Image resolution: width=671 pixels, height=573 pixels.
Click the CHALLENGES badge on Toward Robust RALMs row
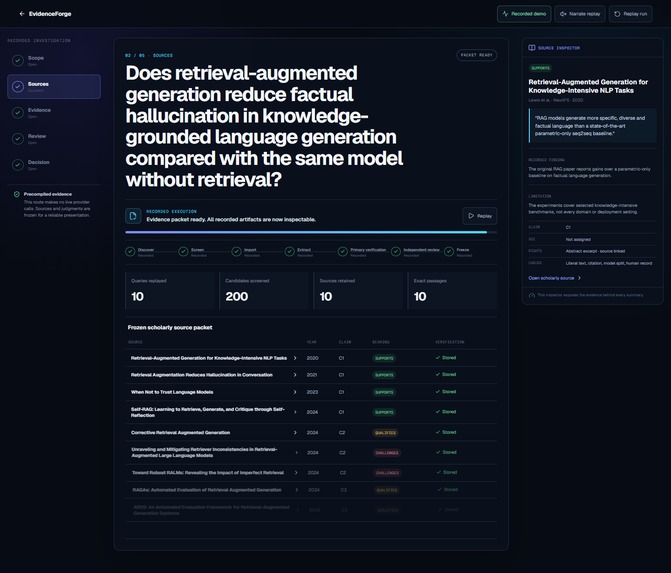pyautogui.click(x=387, y=473)
